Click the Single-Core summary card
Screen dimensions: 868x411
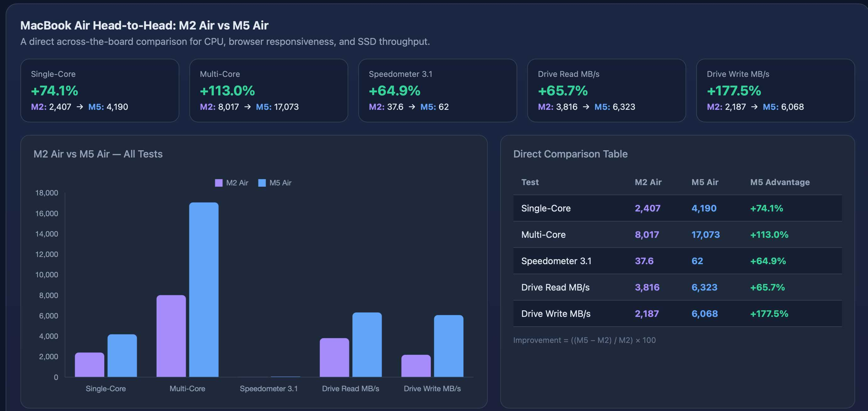100,90
